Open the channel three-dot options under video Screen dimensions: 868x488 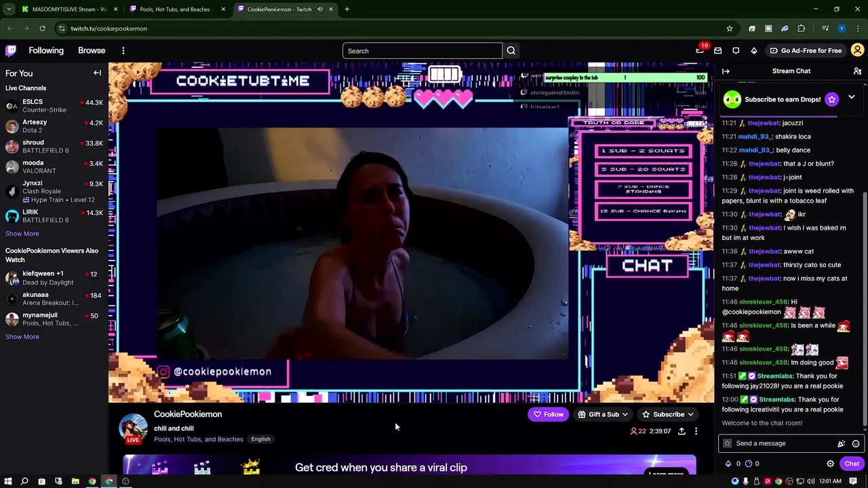(696, 431)
